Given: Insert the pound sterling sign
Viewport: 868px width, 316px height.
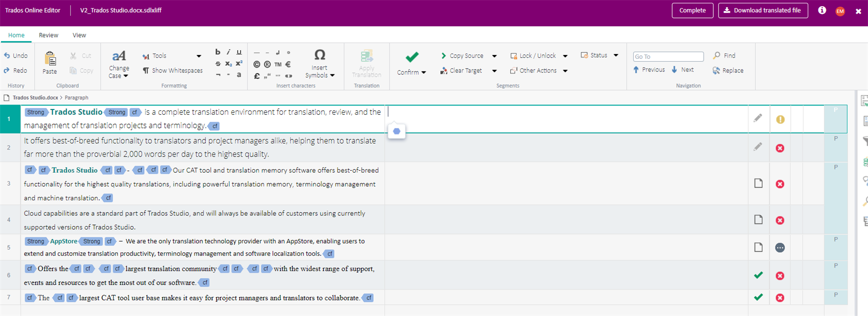Looking at the screenshot, I should tap(257, 76).
